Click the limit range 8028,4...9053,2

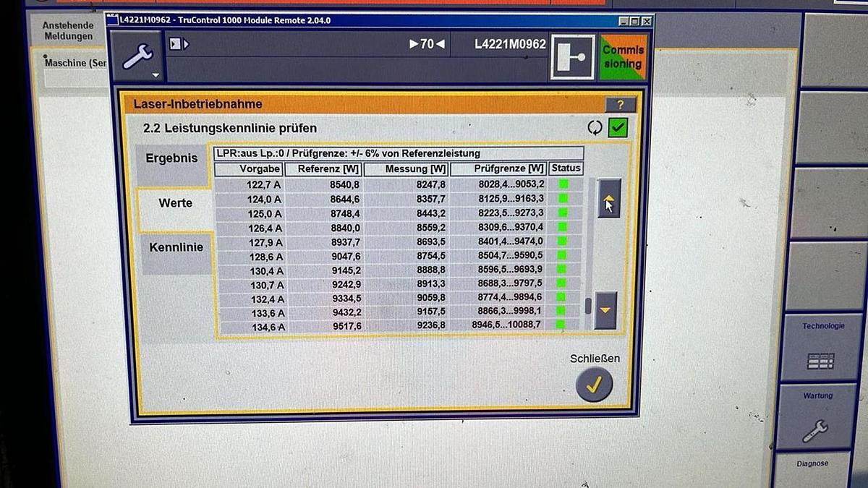511,184
